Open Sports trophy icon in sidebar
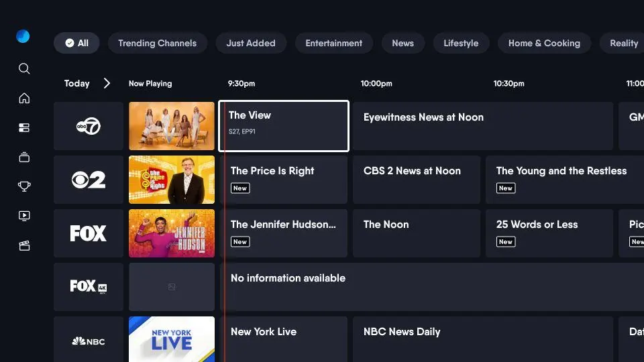This screenshot has width=644, height=362. tap(24, 186)
